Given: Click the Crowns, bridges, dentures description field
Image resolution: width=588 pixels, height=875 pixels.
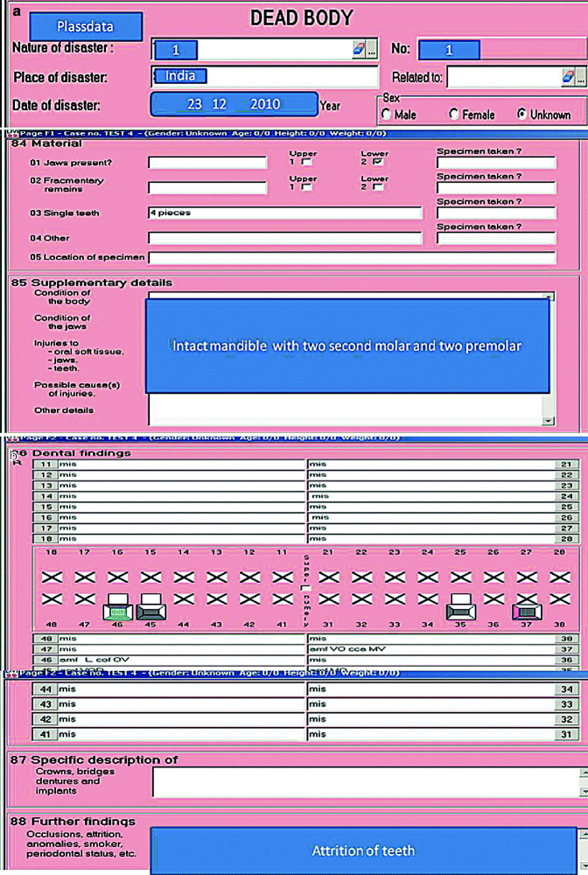Looking at the screenshot, I should click(x=363, y=783).
